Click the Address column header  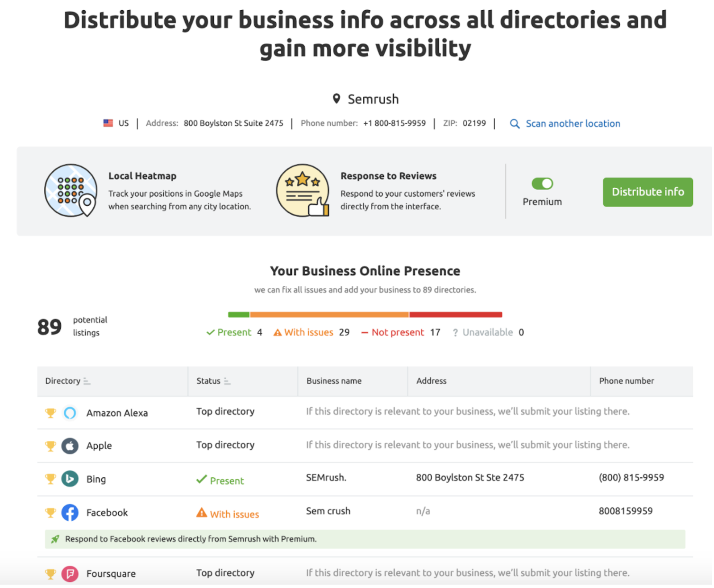tap(431, 381)
